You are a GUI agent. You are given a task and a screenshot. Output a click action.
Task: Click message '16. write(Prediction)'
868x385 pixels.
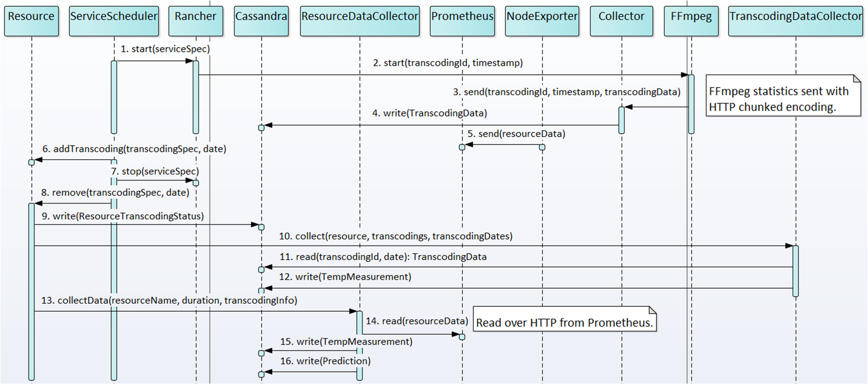[325, 361]
